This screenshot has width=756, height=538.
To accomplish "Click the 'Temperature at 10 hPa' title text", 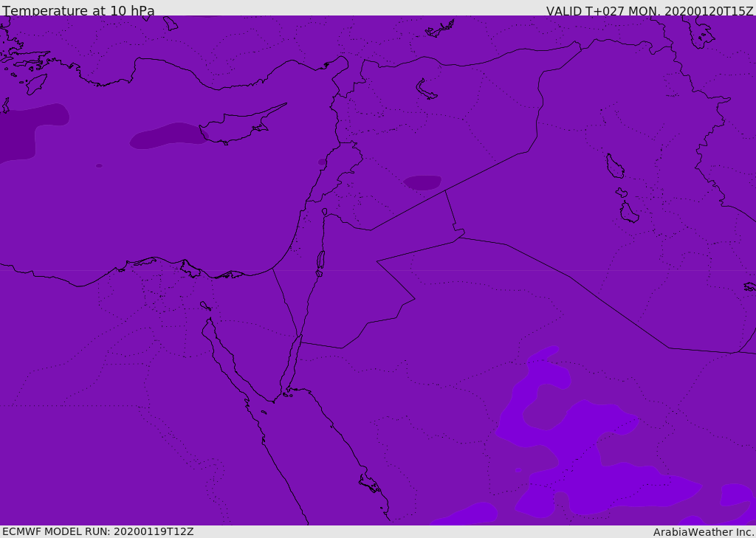I will pos(78,10).
